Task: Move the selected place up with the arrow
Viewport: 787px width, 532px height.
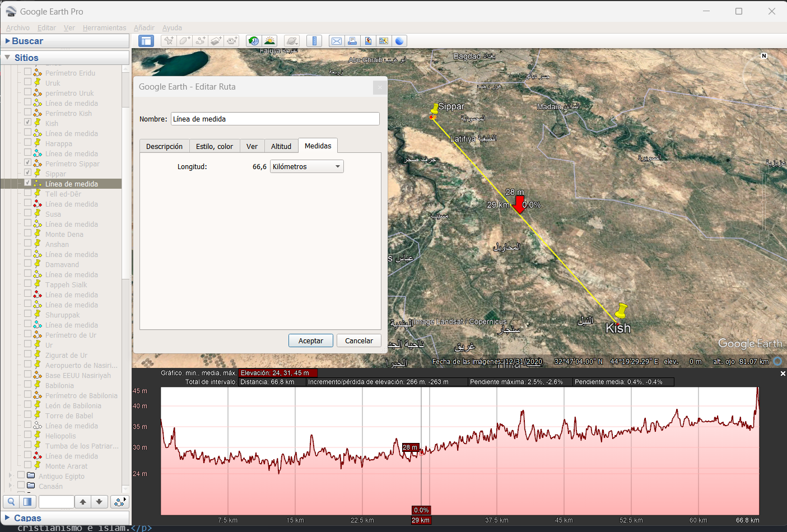Action: click(x=83, y=502)
